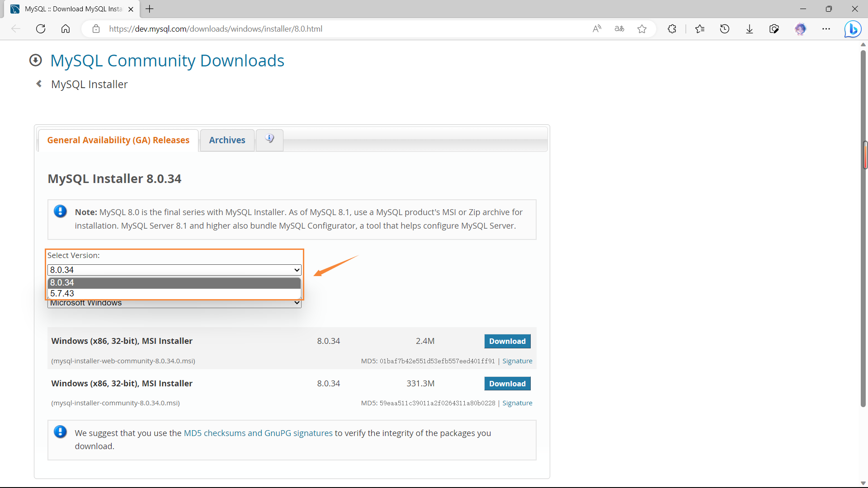
Task: Add page to favorites star icon
Action: click(642, 29)
